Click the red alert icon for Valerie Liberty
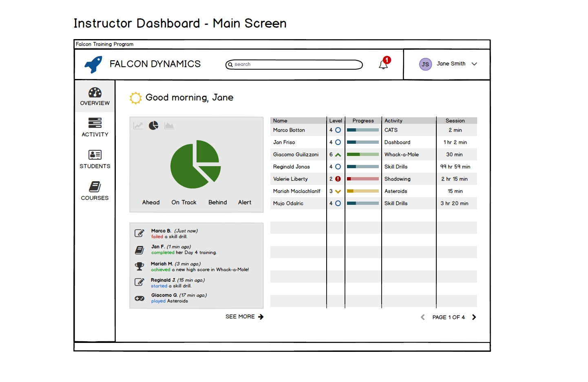The height and width of the screenshot is (382, 588). click(338, 179)
